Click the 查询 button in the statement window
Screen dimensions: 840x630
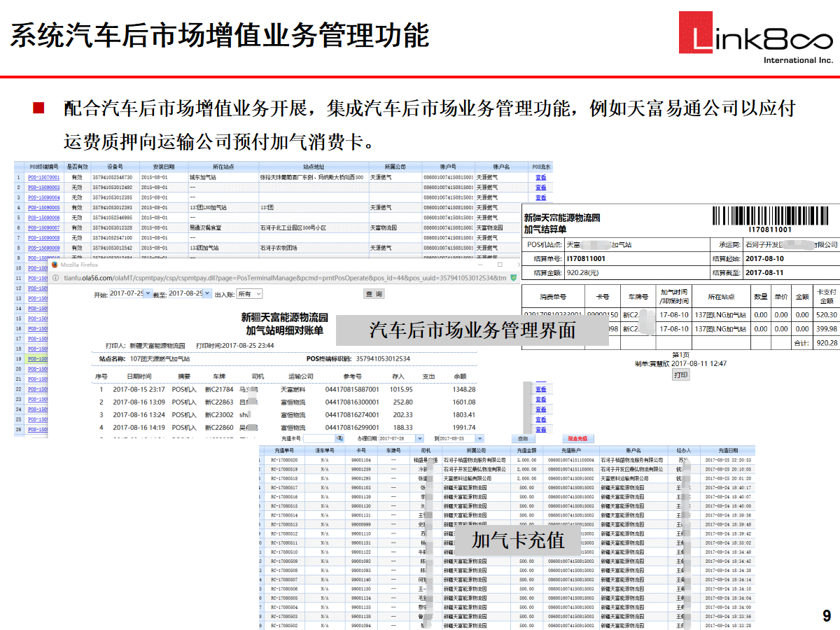point(374,294)
